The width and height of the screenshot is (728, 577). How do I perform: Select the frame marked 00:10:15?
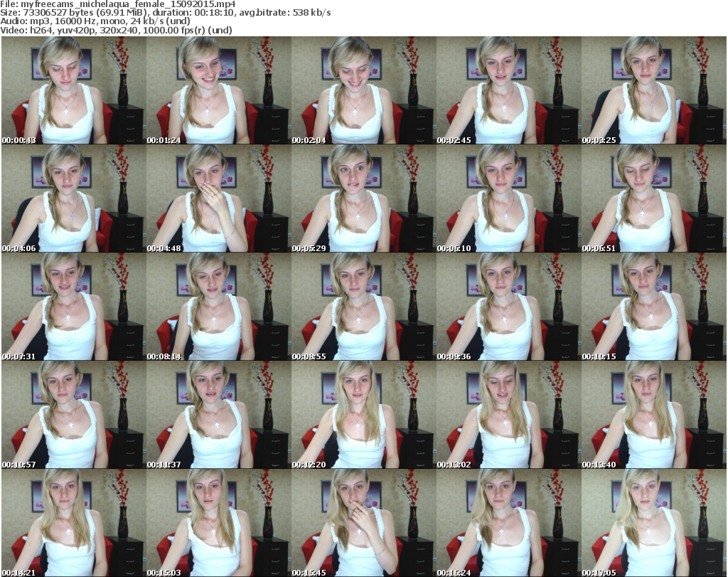pyautogui.click(x=654, y=307)
